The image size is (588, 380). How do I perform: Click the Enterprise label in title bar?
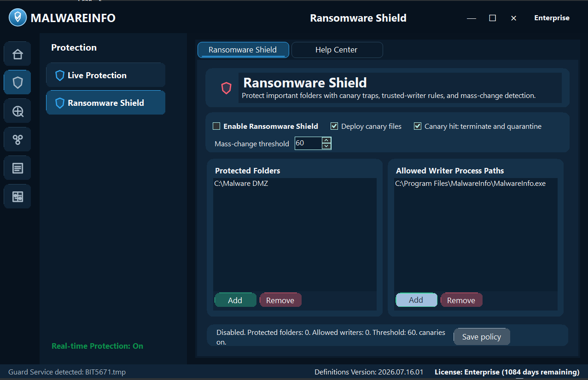click(552, 18)
